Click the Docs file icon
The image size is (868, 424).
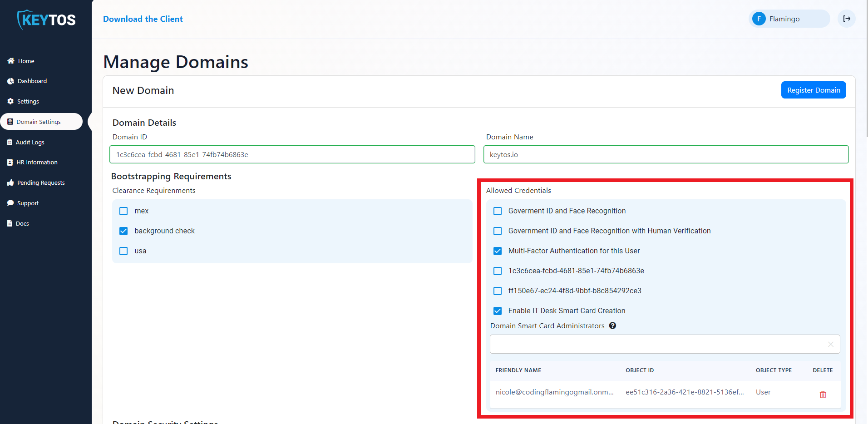pos(10,223)
